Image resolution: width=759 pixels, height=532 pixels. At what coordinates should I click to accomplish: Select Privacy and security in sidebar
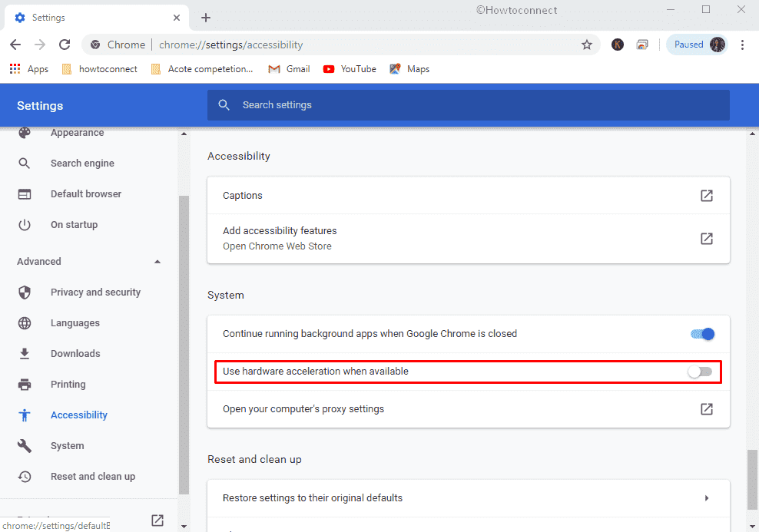[x=95, y=292]
